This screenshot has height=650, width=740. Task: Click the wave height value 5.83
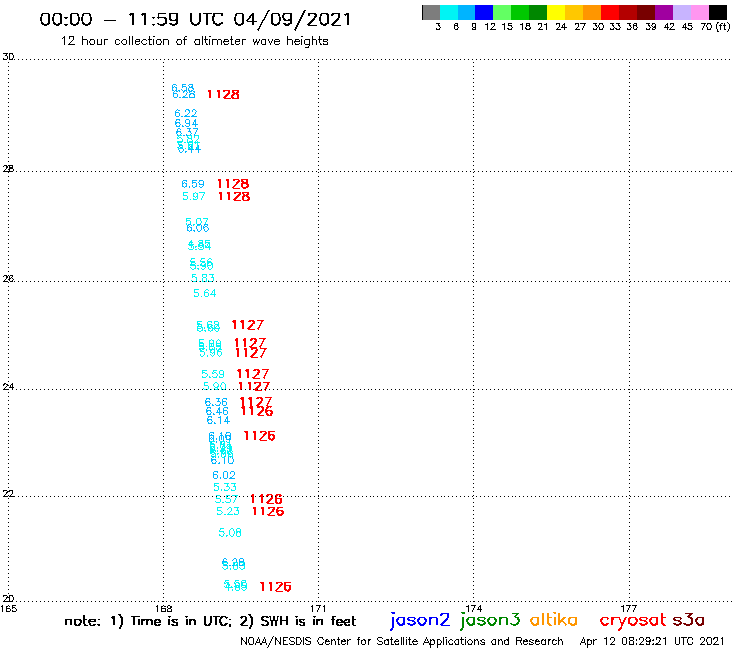coord(203,278)
